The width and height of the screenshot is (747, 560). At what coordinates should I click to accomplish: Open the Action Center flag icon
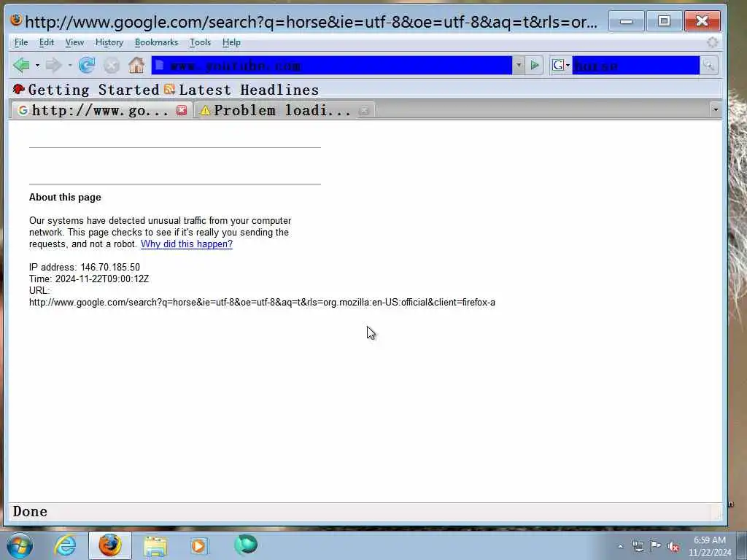656,546
